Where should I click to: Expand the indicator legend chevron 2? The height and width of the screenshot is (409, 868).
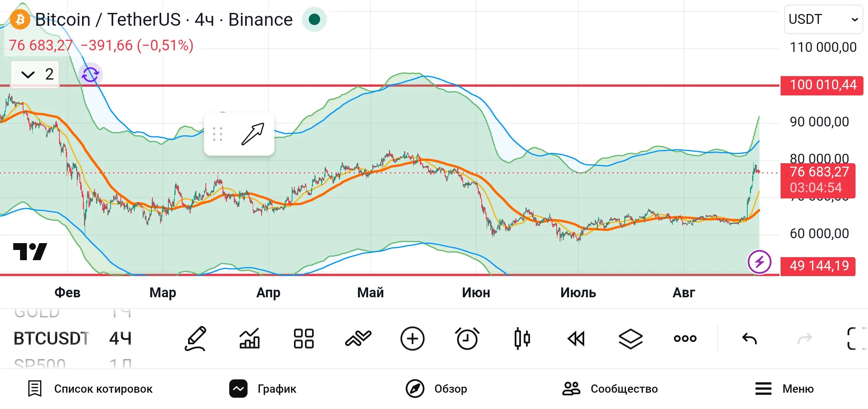point(35,74)
